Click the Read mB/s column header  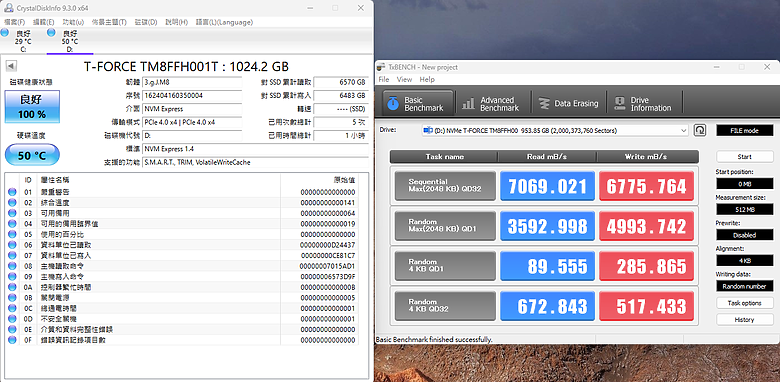547,157
